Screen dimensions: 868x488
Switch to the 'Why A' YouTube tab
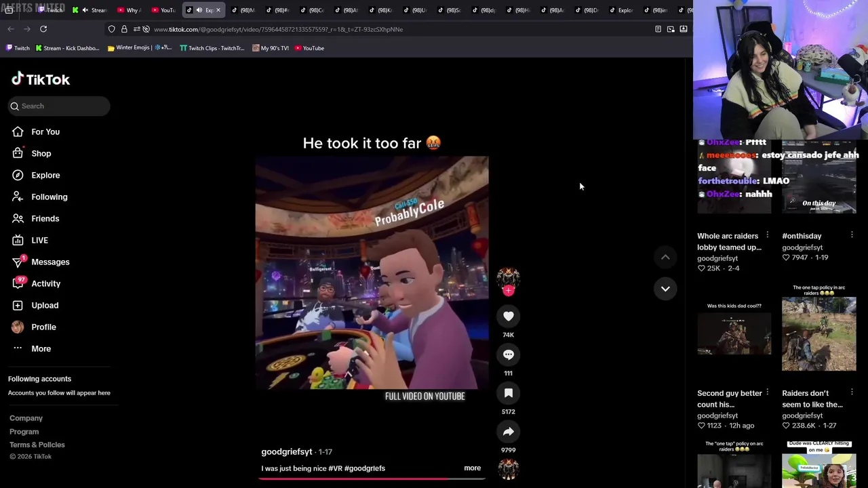pos(129,10)
